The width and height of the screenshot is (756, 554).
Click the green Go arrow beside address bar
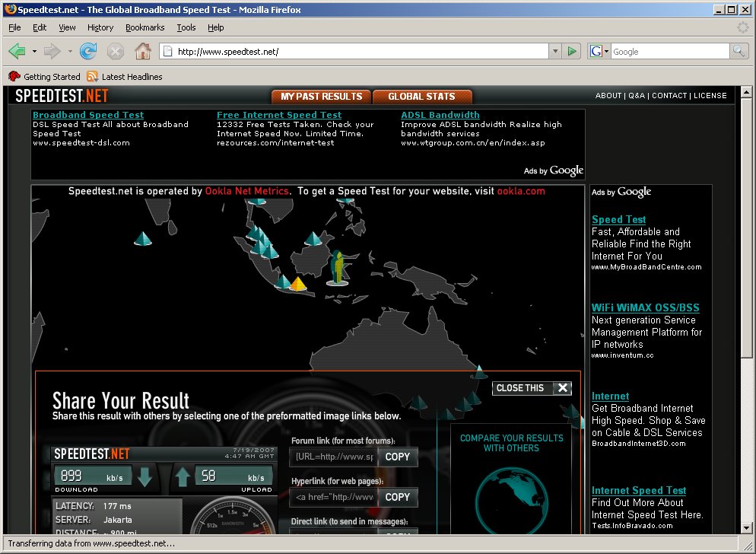(572, 51)
